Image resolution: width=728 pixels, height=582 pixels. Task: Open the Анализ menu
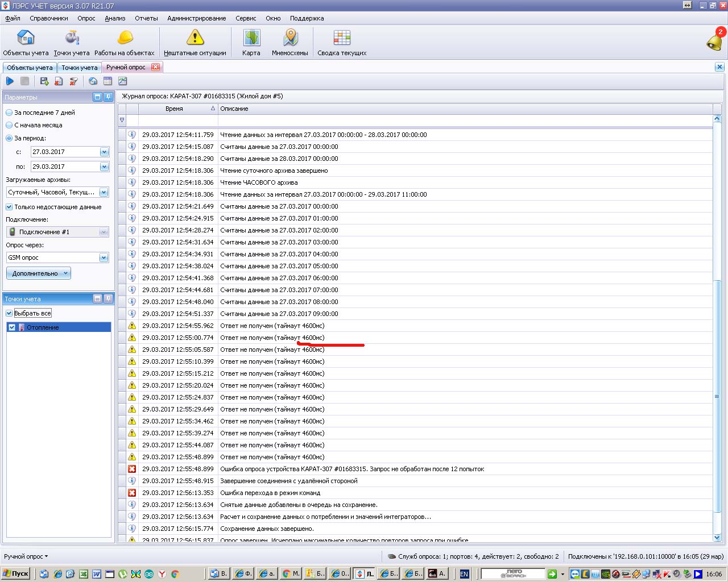point(115,18)
